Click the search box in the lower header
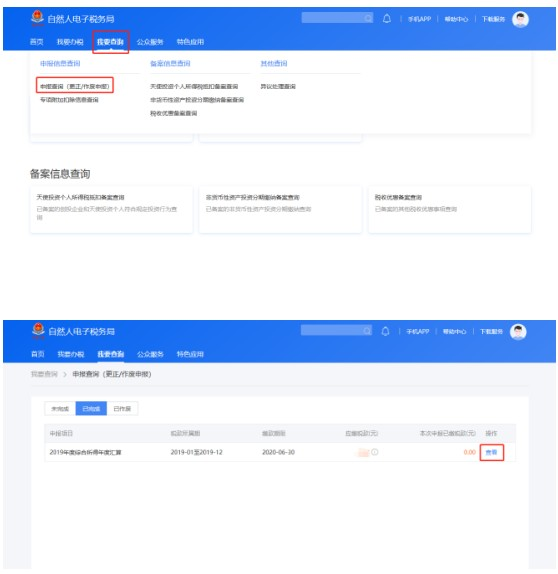The width and height of the screenshot is (558, 574). [336, 331]
